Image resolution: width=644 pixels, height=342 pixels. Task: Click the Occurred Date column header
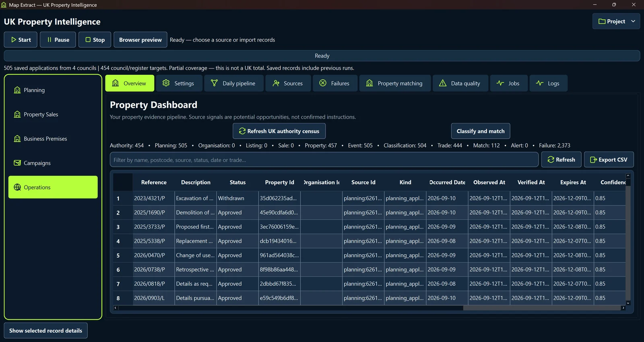447,182
